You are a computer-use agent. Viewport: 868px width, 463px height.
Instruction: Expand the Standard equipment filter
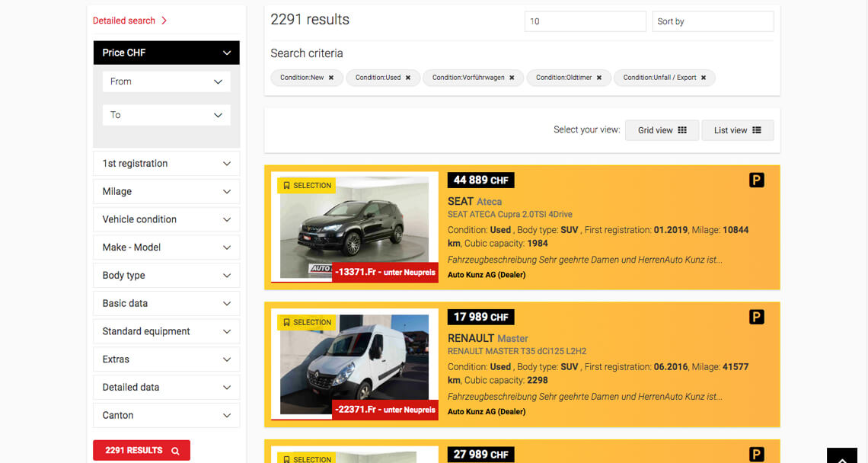167,331
